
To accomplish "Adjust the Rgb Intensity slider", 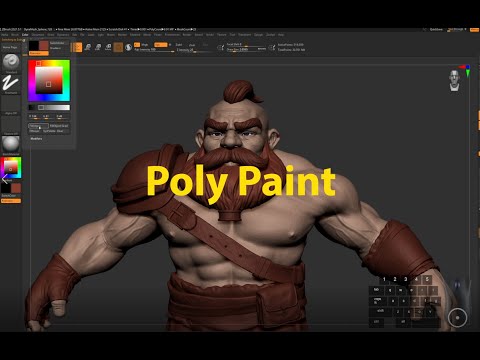I will pyautogui.click(x=154, y=50).
